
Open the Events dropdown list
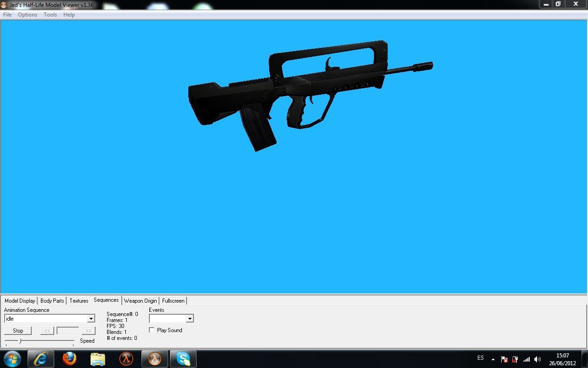coord(190,319)
